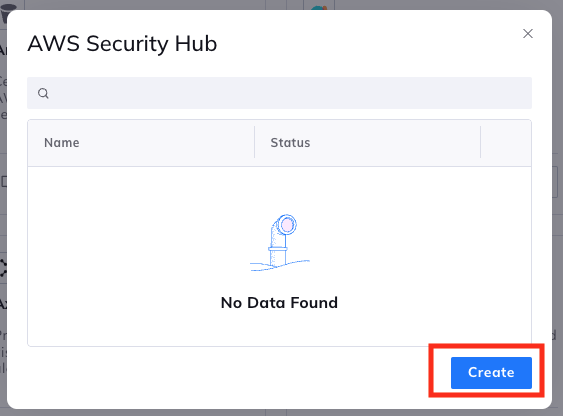Click the periscope empty-state illustration
Image resolution: width=563 pixels, height=416 pixels.
pos(280,243)
